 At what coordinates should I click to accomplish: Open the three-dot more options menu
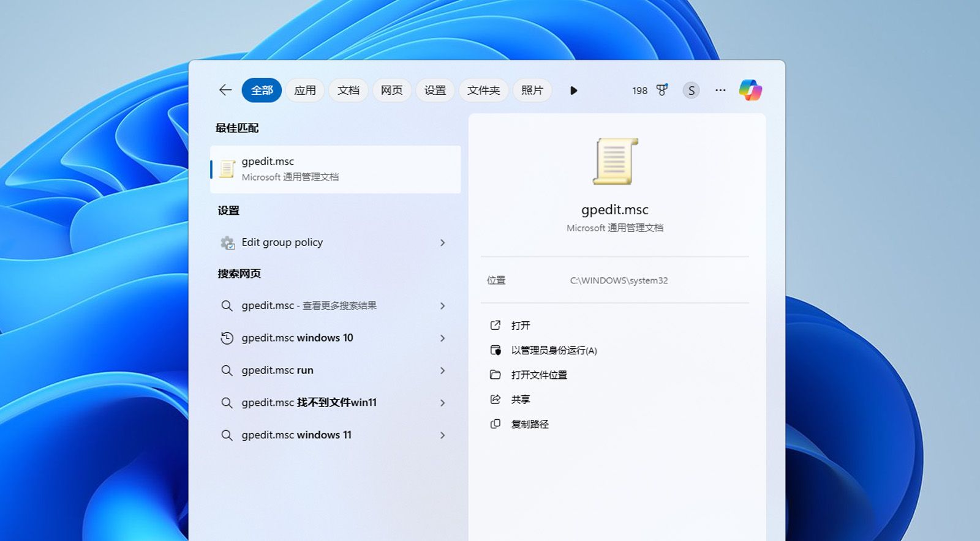point(720,91)
